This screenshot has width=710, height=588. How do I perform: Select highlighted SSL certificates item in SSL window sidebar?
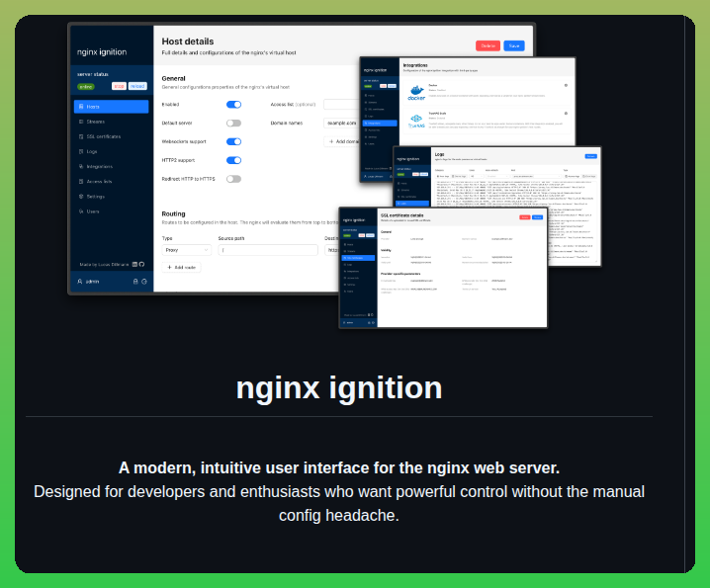click(x=358, y=258)
